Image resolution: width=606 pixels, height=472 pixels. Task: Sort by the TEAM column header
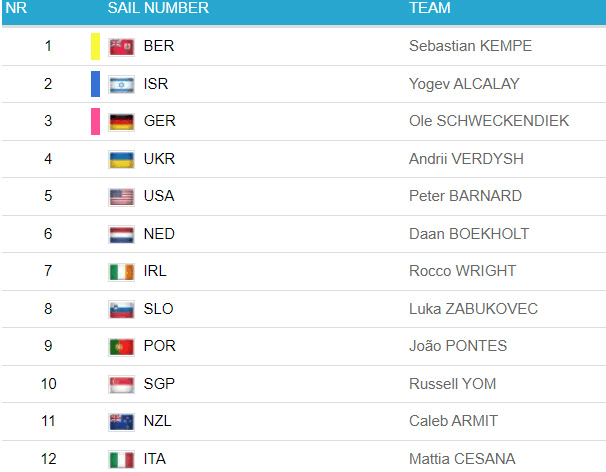click(430, 8)
